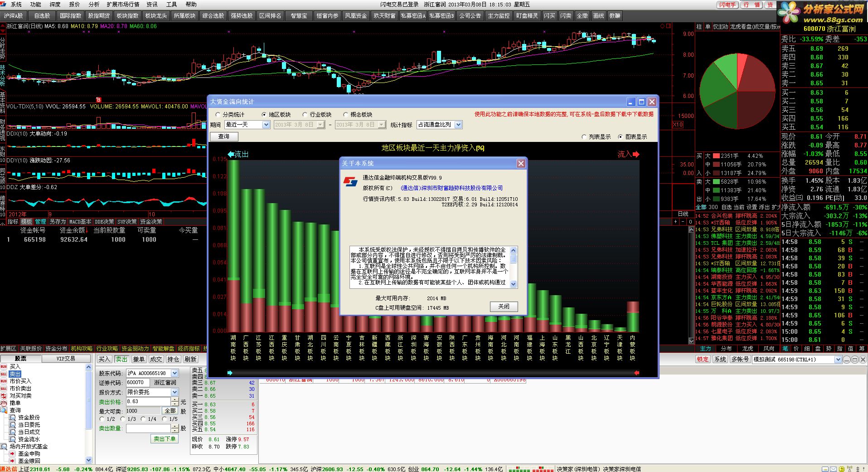868x472 pixels.
Task: Click the SELL icon beside 市价卖出
Action: [4, 389]
